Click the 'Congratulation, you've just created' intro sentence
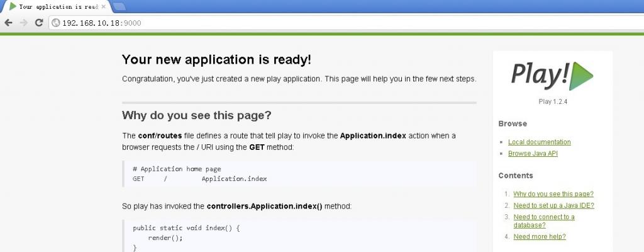Image resolution: width=644 pixels, height=252 pixels. click(x=299, y=79)
